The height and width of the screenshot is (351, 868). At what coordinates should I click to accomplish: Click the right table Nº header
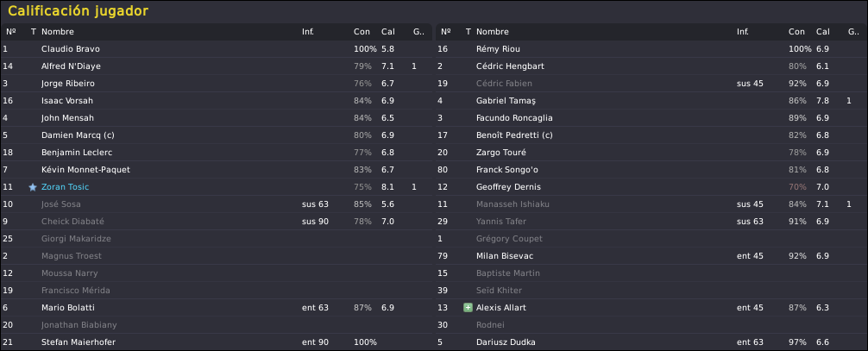point(445,32)
